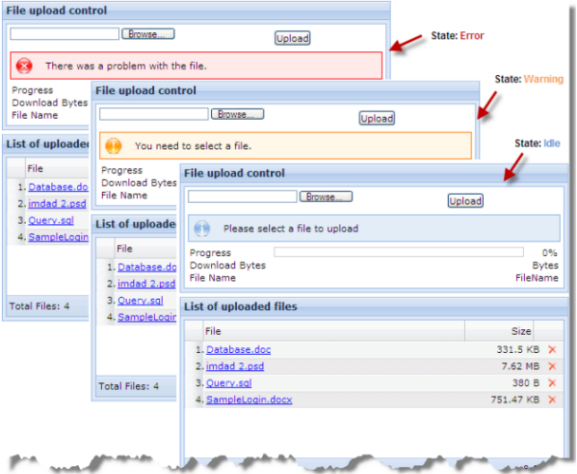Open Query.sql link in Warning panel list
The width and height of the screenshot is (577, 474).
coord(140,301)
